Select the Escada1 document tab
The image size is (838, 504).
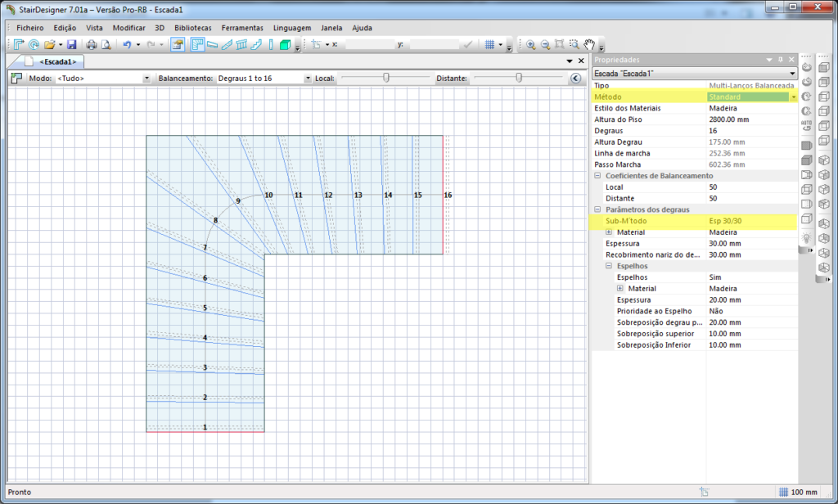[57, 61]
